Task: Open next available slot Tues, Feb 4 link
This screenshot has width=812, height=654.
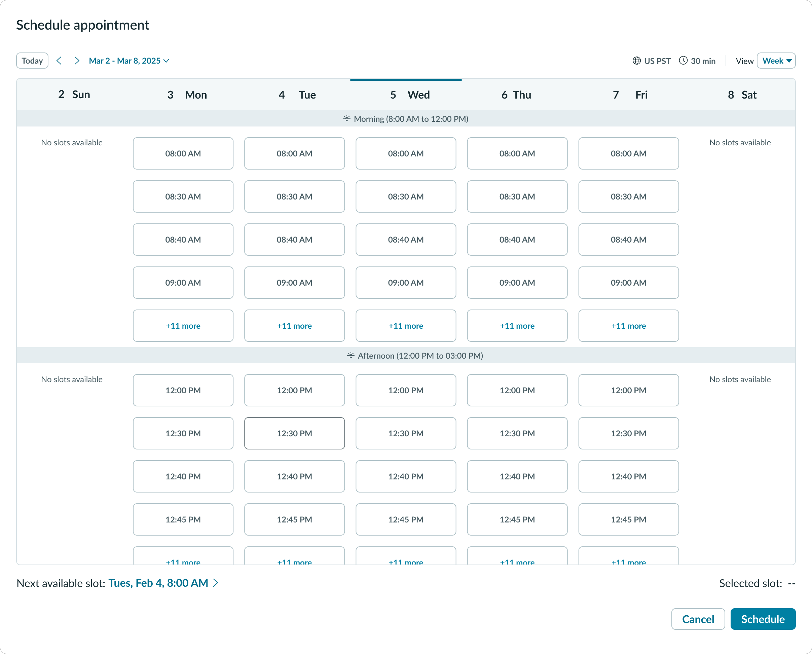Action: coord(158,583)
